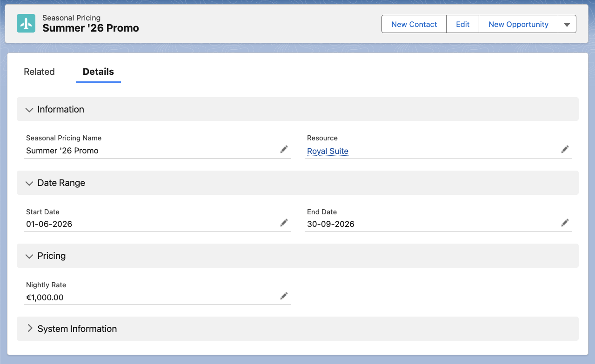
Task: Collapse the Pricing section
Action: 30,256
